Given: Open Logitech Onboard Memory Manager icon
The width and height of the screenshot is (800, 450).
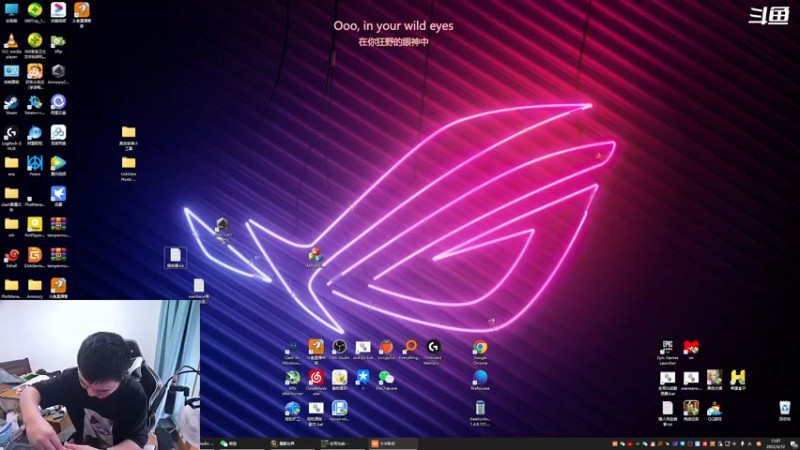Looking at the screenshot, I should 433,352.
